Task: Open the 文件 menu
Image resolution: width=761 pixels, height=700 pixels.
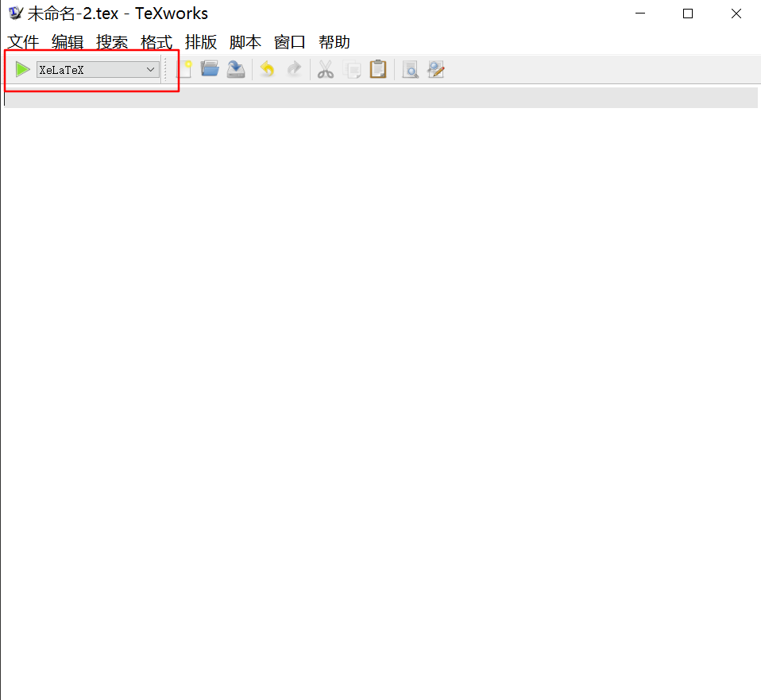Action: pos(23,42)
